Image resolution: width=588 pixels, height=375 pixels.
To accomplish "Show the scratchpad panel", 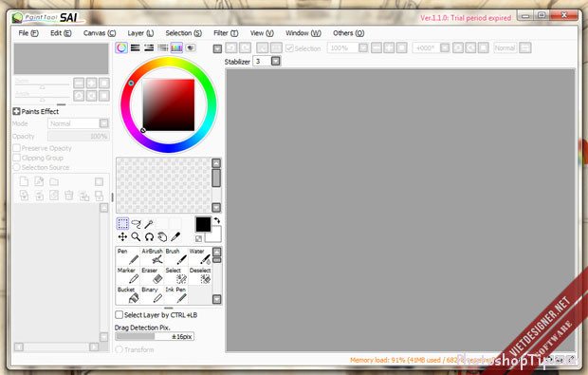I will point(190,47).
